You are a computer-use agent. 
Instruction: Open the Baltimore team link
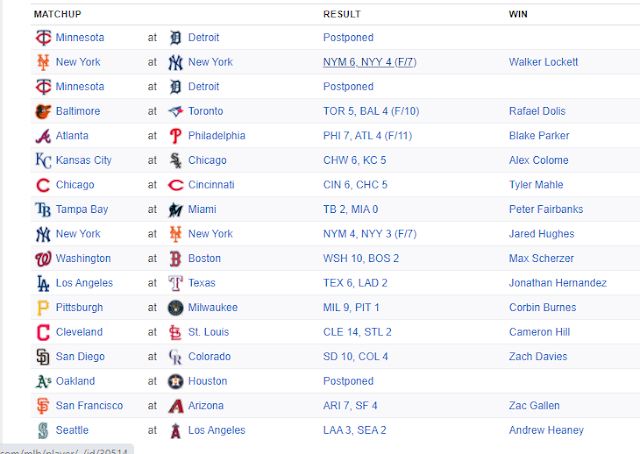click(x=78, y=111)
